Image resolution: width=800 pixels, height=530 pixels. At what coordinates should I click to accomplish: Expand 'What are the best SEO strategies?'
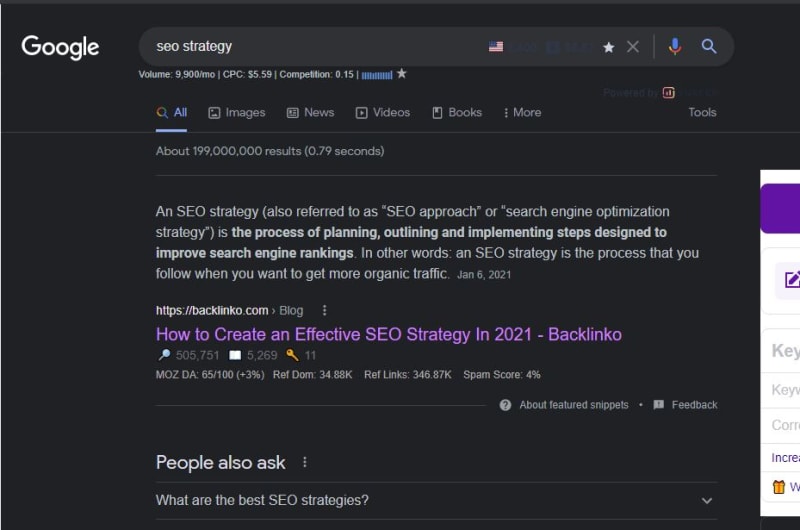(x=436, y=500)
